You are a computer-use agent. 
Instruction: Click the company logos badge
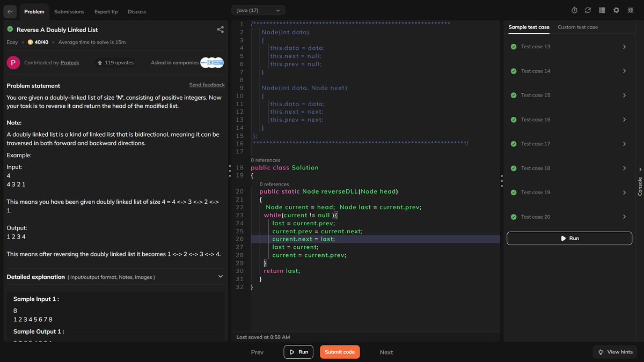tap(212, 63)
